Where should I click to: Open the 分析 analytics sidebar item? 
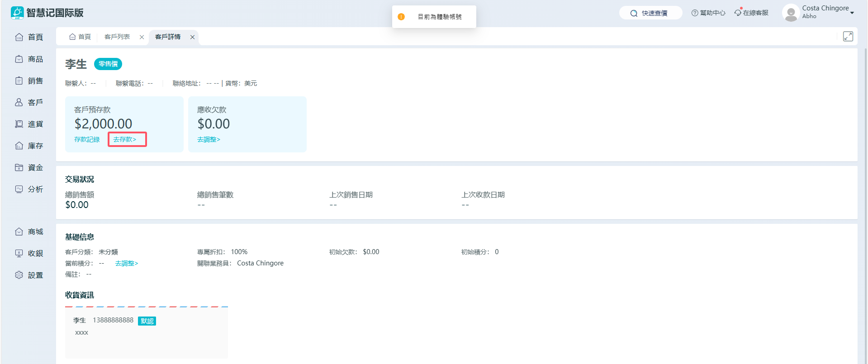pos(29,189)
